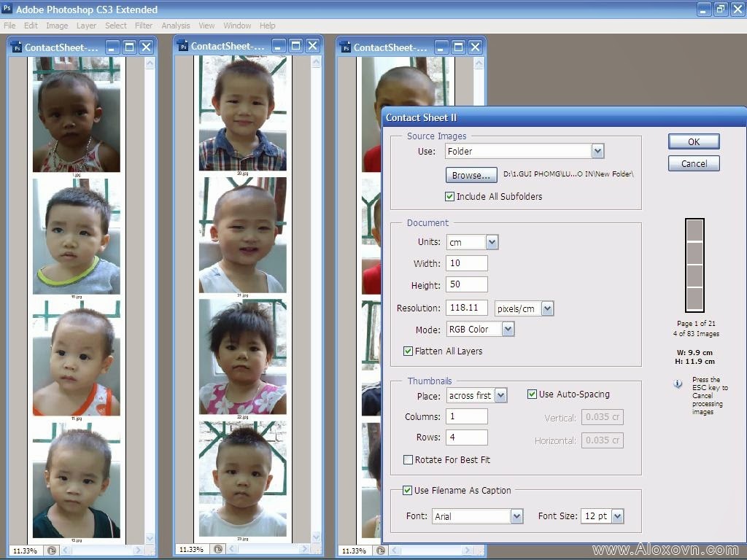This screenshot has width=747, height=560.
Task: Toggle the Flatten All Layers checkbox
Action: [408, 351]
